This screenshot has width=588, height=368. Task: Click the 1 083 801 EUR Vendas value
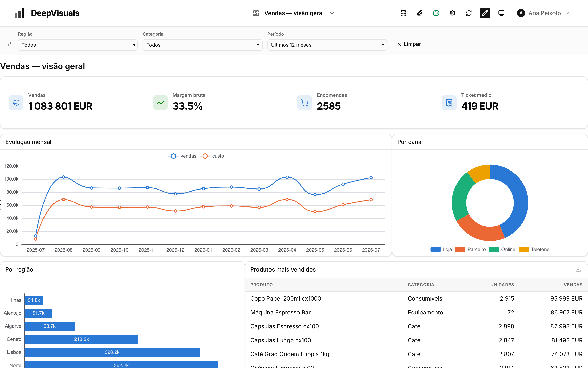click(x=60, y=106)
